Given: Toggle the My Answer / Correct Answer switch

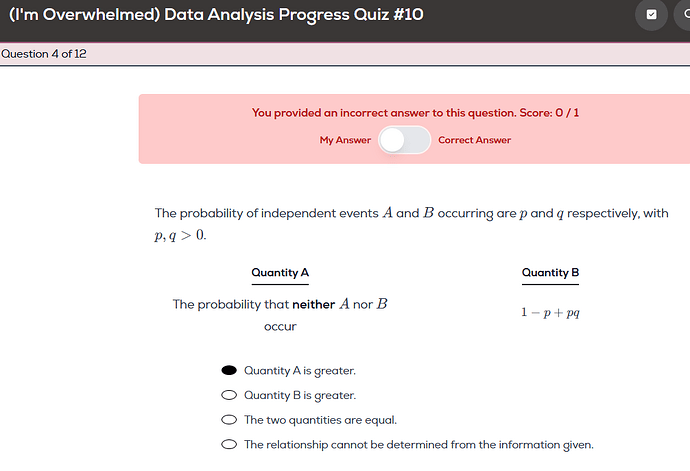Looking at the screenshot, I should [404, 140].
